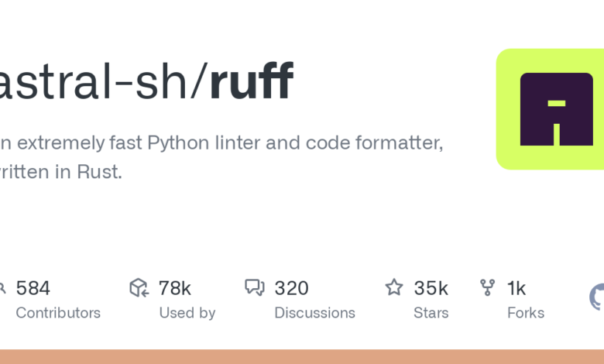Open the Discussions label
The height and width of the screenshot is (364, 604).
pos(314,313)
